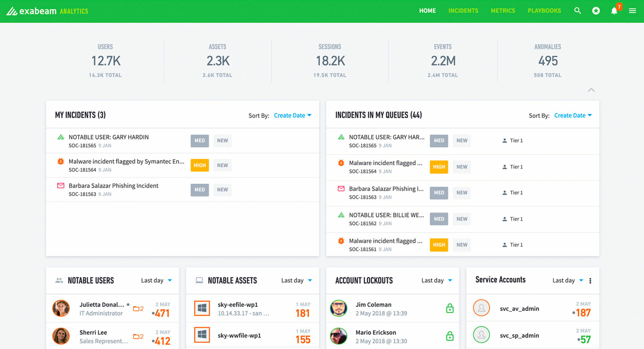Open the search icon in the top navigation
The image size is (644, 349).
coord(578,11)
